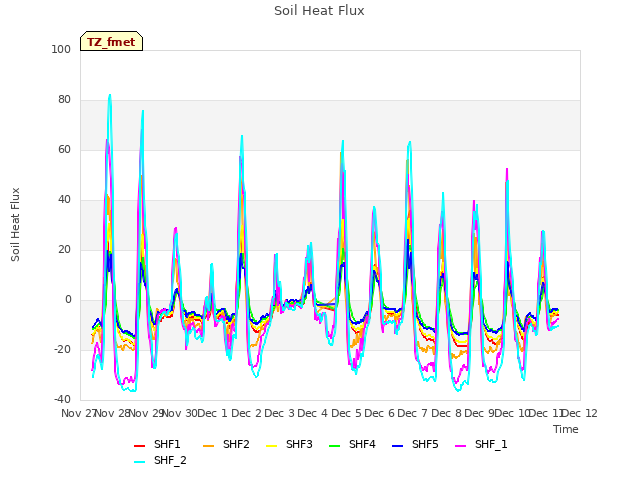Click the 80 y-axis tick label

click(x=64, y=100)
